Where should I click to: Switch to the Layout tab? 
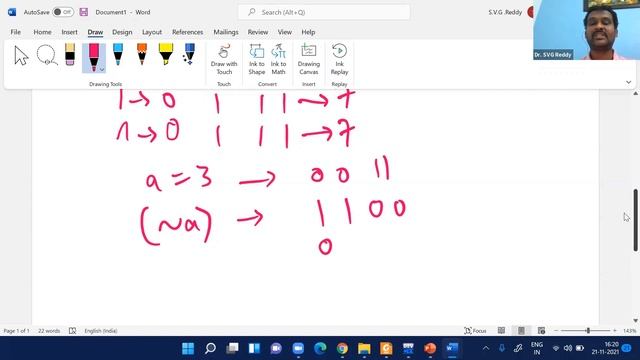pyautogui.click(x=152, y=32)
